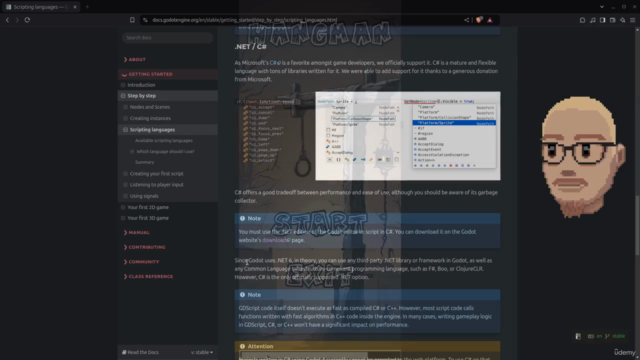Open the Brave Shields lion icon
The image size is (640, 360).
(479, 20)
